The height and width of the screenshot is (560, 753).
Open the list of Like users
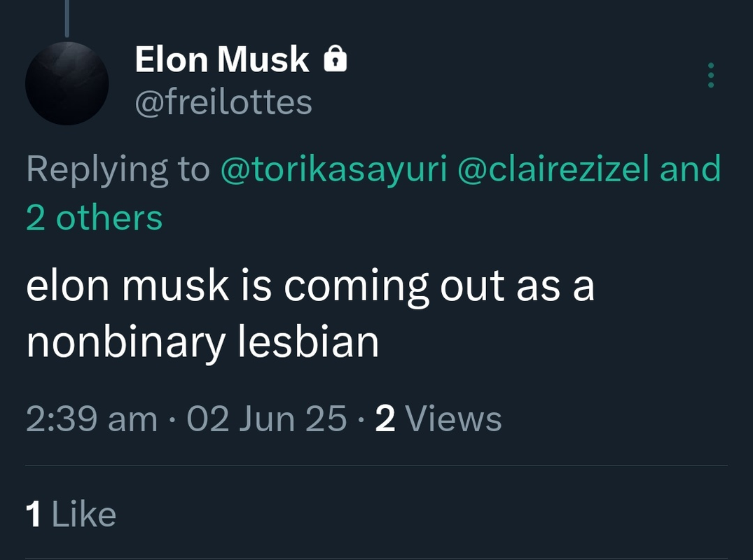point(83,515)
